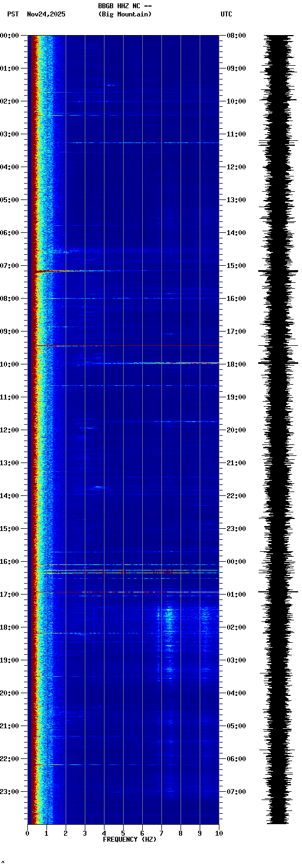
Task: Click the 'FREQUENCY (HZ)' axis label
Action: point(130,840)
